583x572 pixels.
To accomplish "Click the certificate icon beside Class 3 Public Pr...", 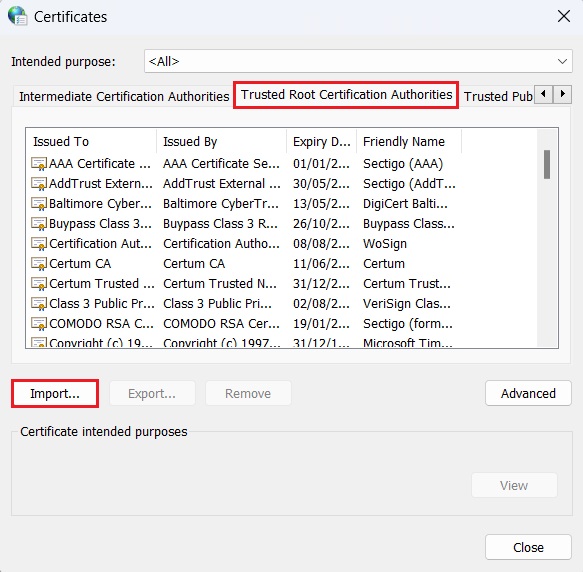I will tap(39, 304).
